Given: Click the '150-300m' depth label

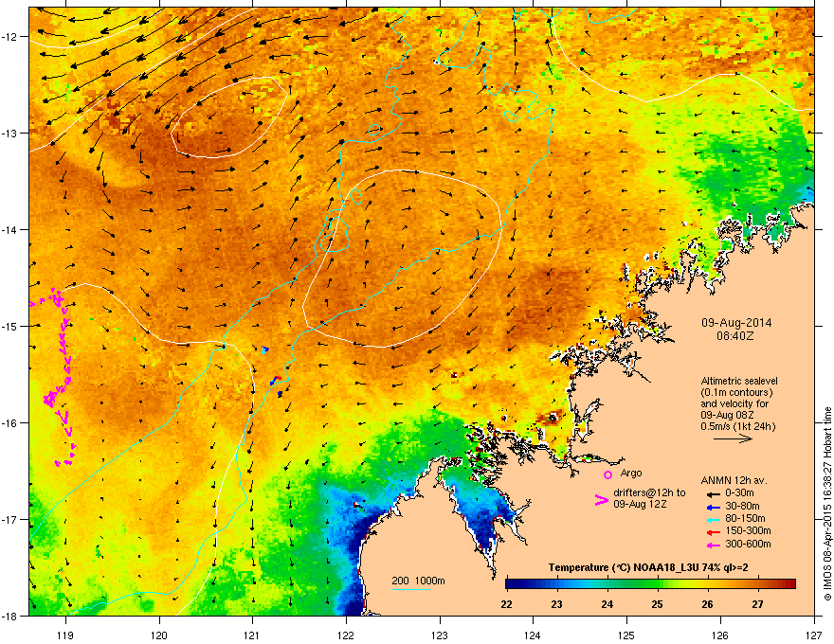Looking at the screenshot, I should point(748,530).
